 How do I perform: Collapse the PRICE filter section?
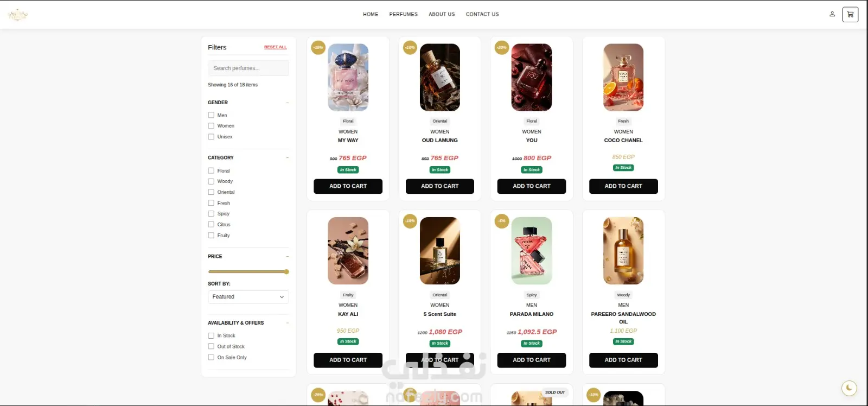point(287,256)
